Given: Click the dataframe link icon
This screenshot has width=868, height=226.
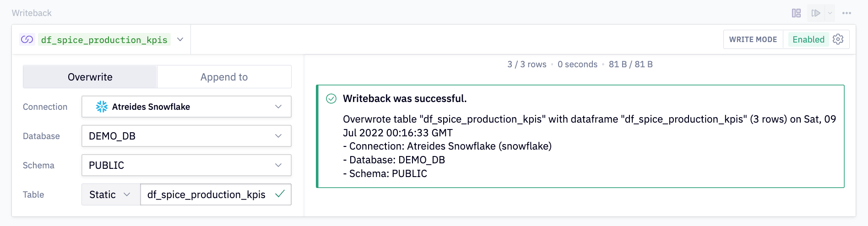Looking at the screenshot, I should coord(27,40).
